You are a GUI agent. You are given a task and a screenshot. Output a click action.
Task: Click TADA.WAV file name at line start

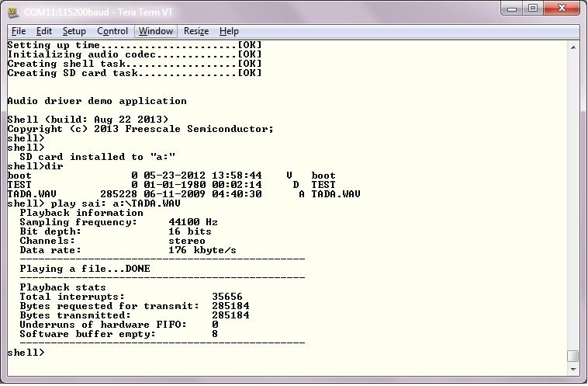pyautogui.click(x=32, y=193)
